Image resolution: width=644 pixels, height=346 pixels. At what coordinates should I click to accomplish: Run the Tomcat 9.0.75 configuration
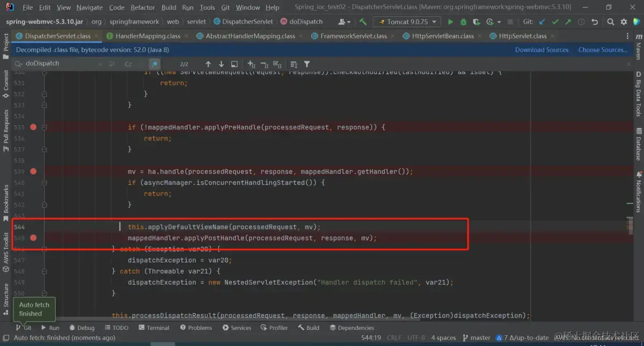(450, 22)
